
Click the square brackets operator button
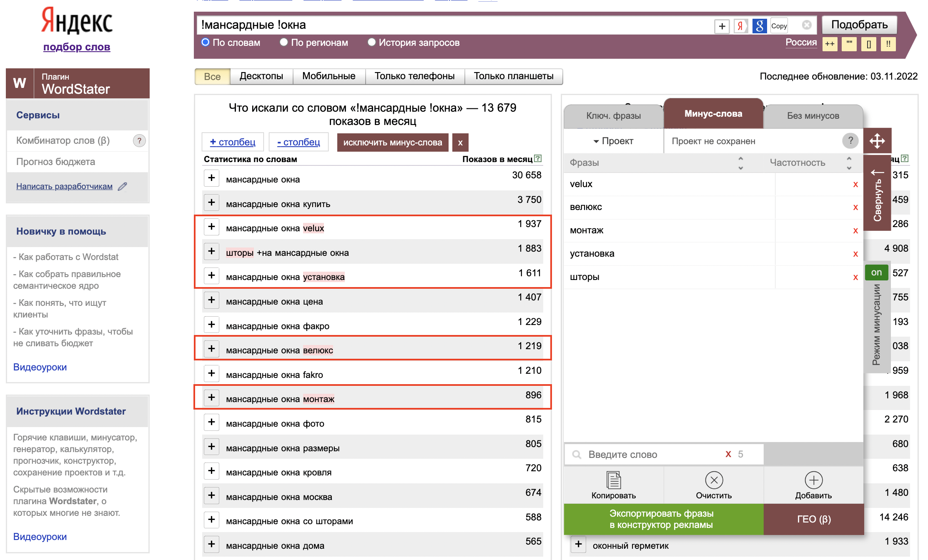pos(869,44)
